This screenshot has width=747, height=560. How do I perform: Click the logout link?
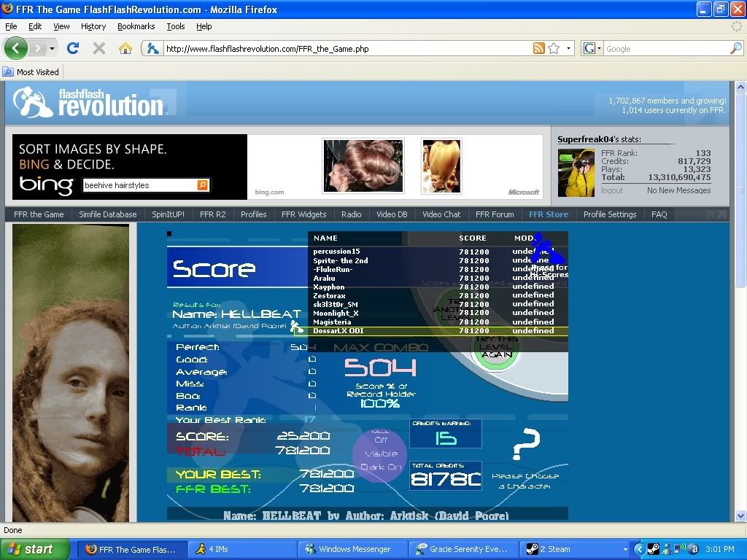[612, 190]
